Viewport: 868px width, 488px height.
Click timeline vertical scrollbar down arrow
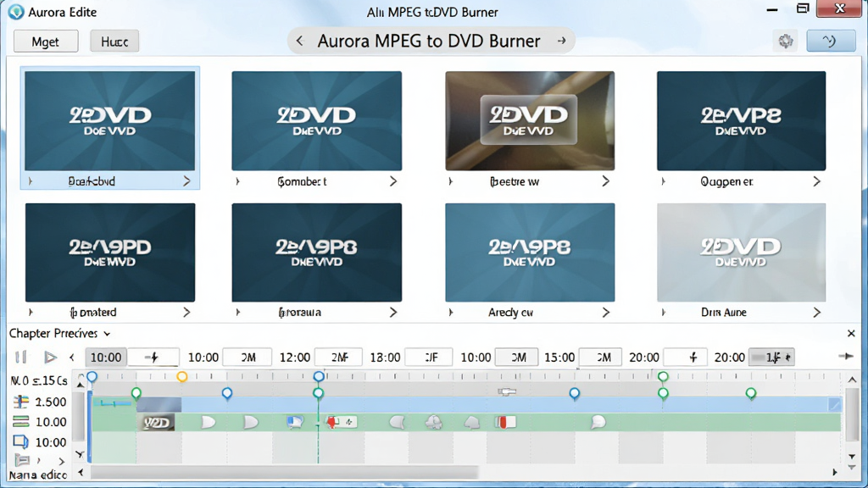click(852, 457)
